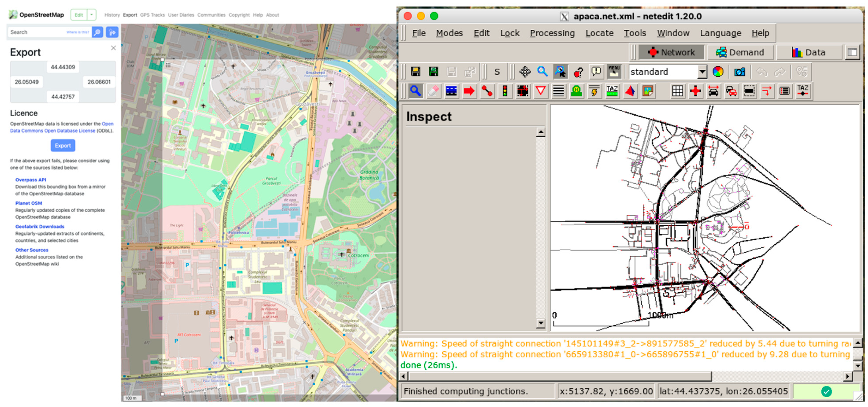Viewport: 868px width, 407px height.
Task: Click the save network floppy icon
Action: (415, 72)
